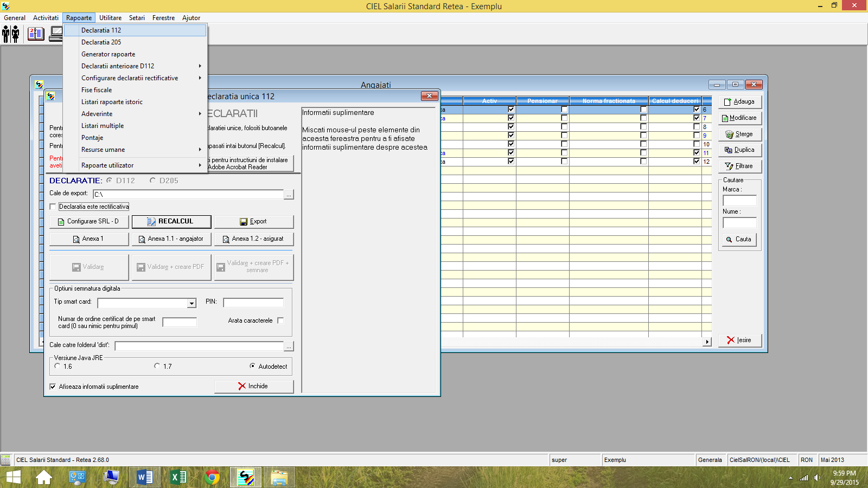Image resolution: width=868 pixels, height=488 pixels.
Task: Select Declaratia 205 from the menu
Action: pos(136,42)
